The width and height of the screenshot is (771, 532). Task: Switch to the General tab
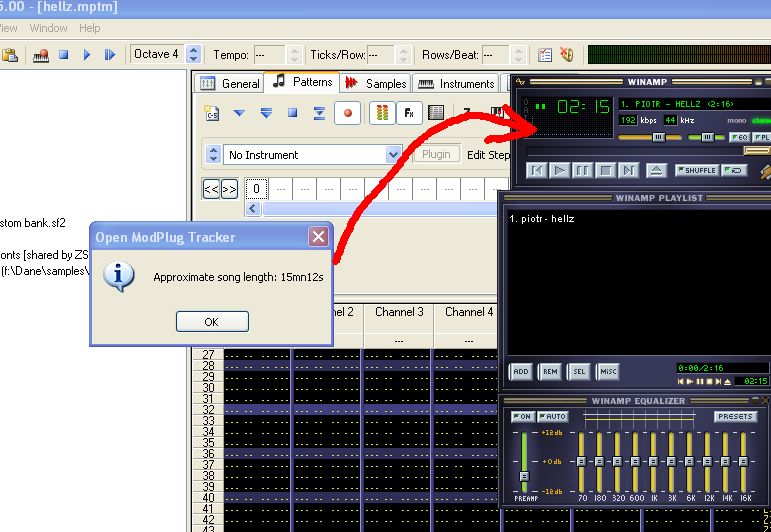pyautogui.click(x=229, y=84)
